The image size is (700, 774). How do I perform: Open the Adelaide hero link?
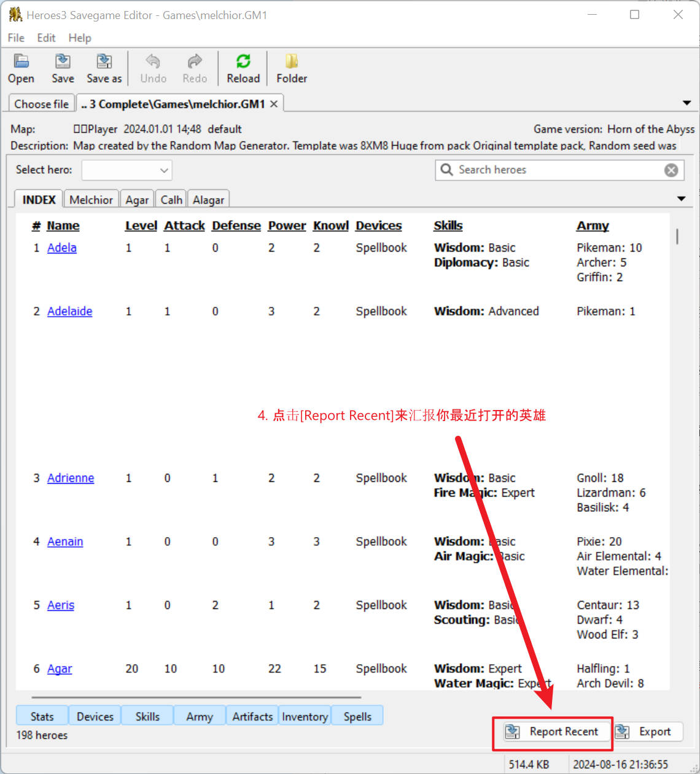tap(69, 312)
